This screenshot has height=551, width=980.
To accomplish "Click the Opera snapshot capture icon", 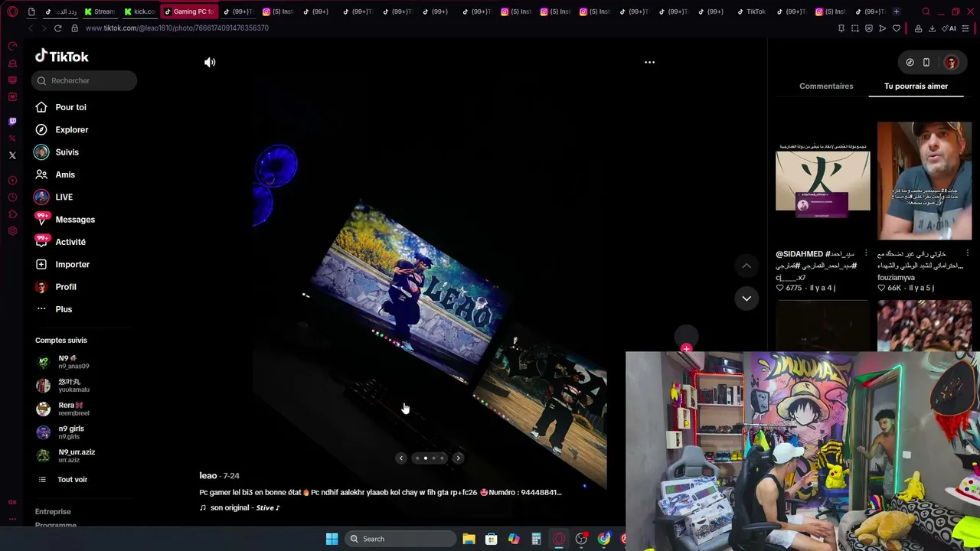I will 854,28.
